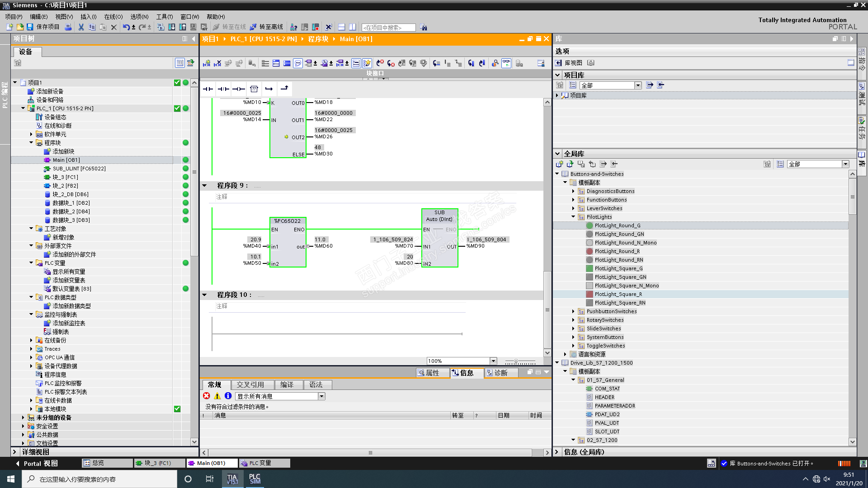Insert an empty box instruction

(254, 89)
